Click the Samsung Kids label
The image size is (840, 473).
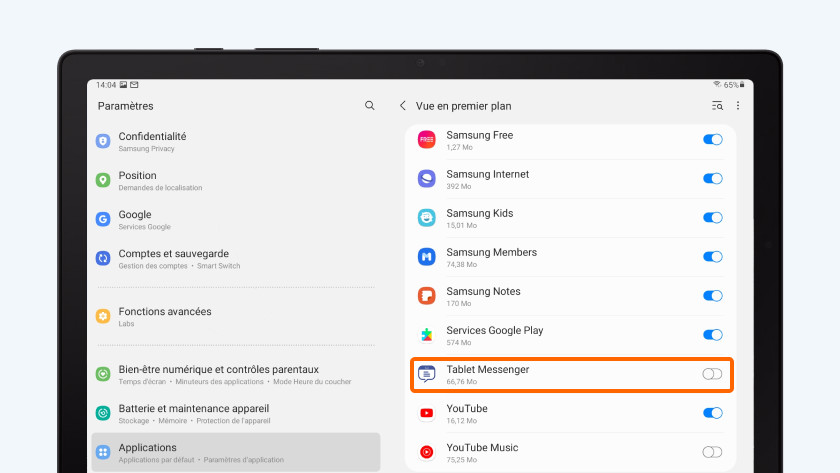click(x=479, y=213)
